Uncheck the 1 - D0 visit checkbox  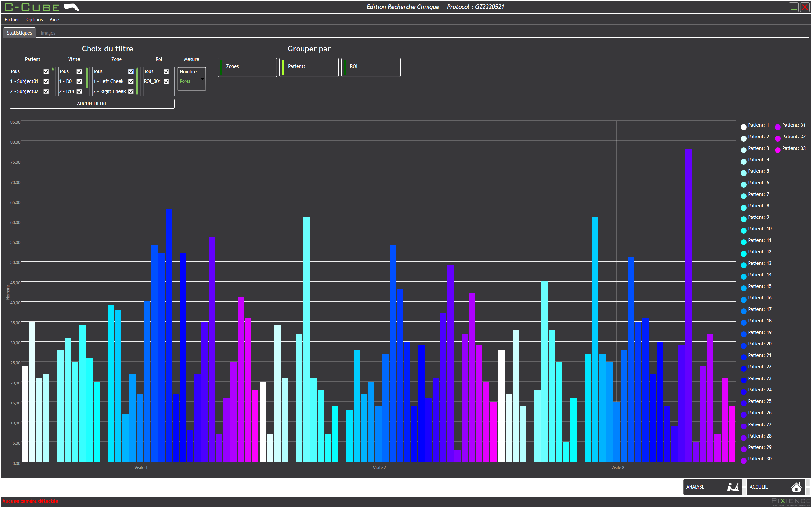(80, 81)
